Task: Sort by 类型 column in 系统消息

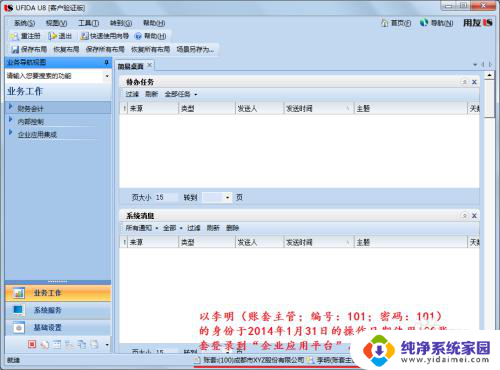Action: pyautogui.click(x=207, y=242)
